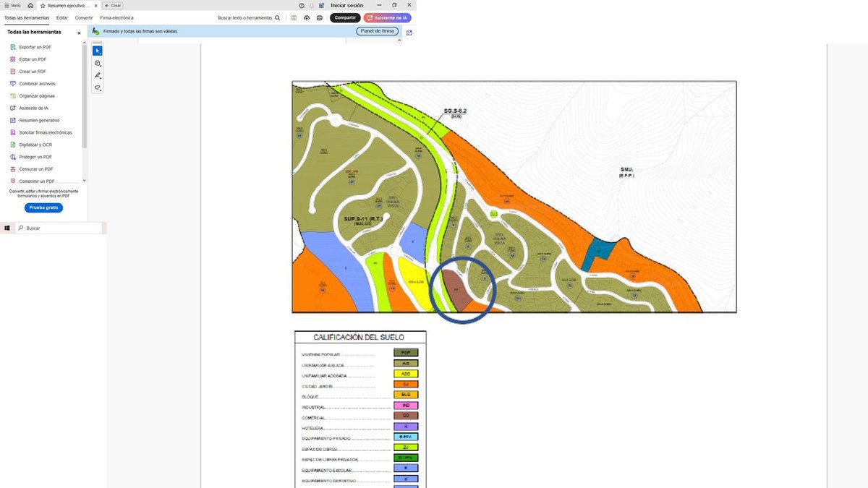868x488 pixels.
Task: Click the print icon
Action: (320, 17)
